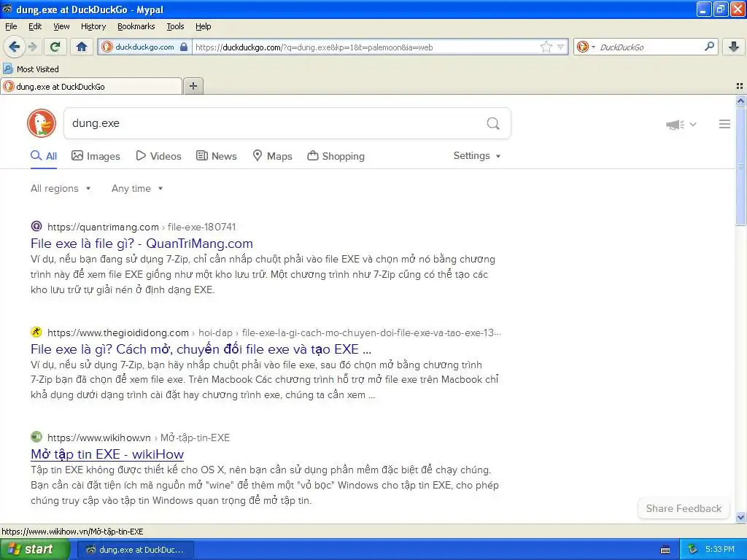Viewport: 747px width, 560px height.
Task: Open the View menu
Action: coord(61,26)
